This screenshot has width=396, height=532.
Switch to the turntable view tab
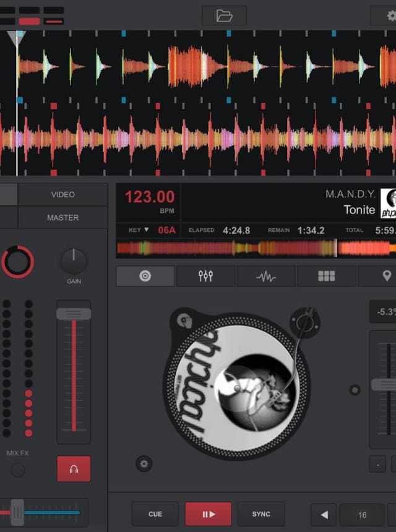pyautogui.click(x=145, y=276)
